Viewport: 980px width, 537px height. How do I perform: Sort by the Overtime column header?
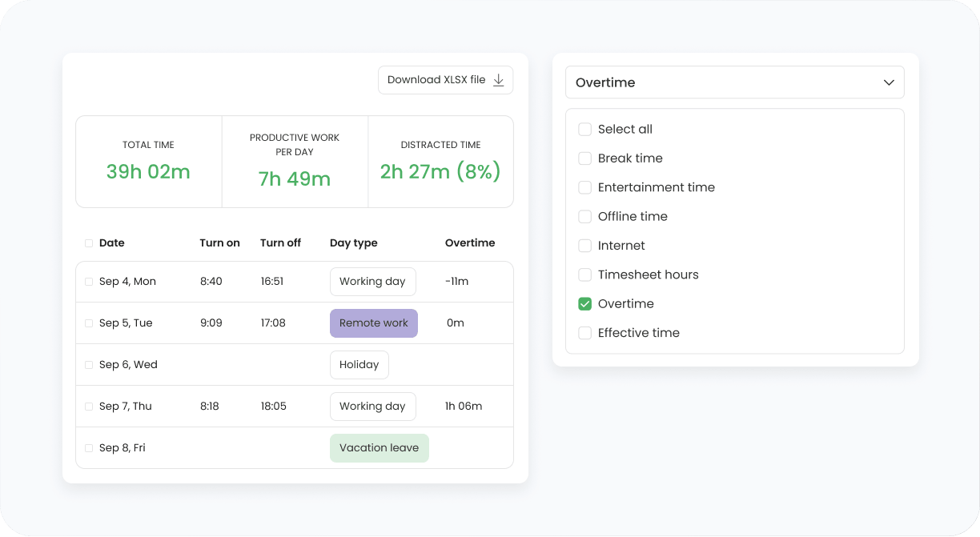470,242
